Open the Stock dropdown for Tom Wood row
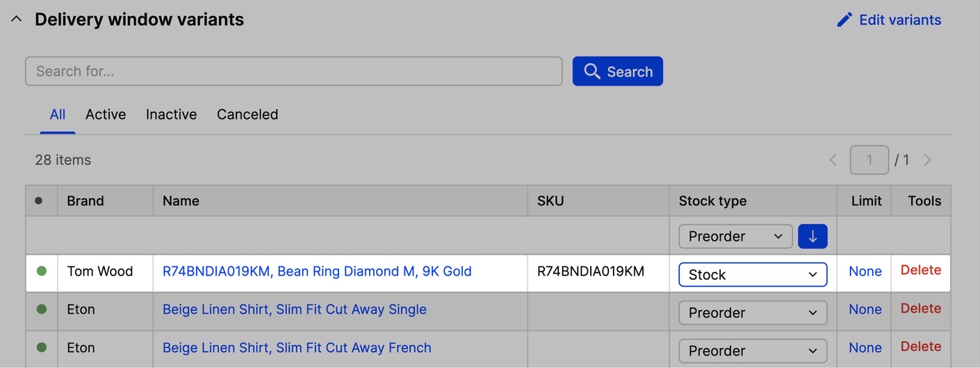 click(753, 275)
